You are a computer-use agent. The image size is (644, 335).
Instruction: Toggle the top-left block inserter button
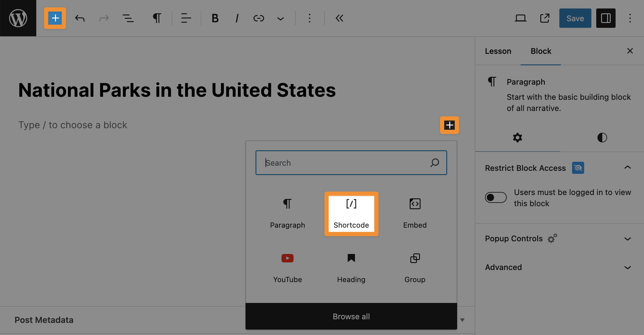click(x=55, y=18)
